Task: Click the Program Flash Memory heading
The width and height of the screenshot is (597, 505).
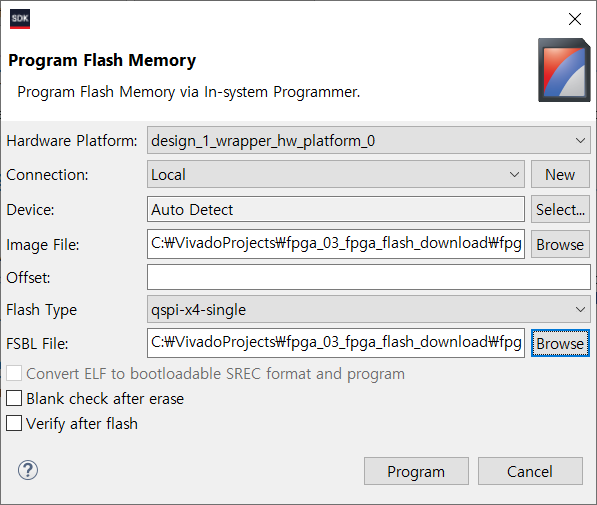Action: [x=102, y=61]
